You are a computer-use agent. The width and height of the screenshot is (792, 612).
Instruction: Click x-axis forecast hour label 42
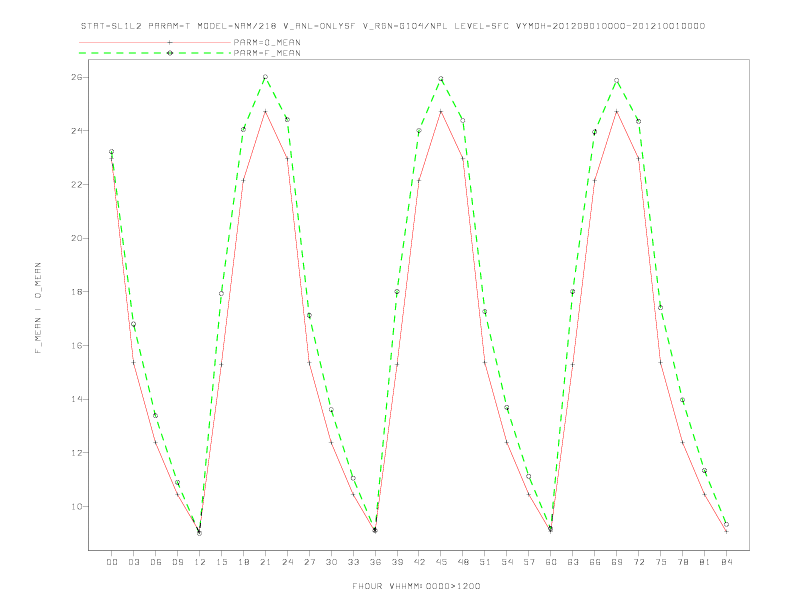click(419, 562)
